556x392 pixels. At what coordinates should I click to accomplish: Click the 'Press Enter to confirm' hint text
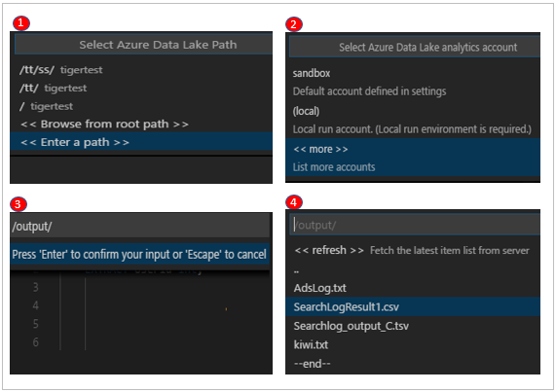(139, 254)
